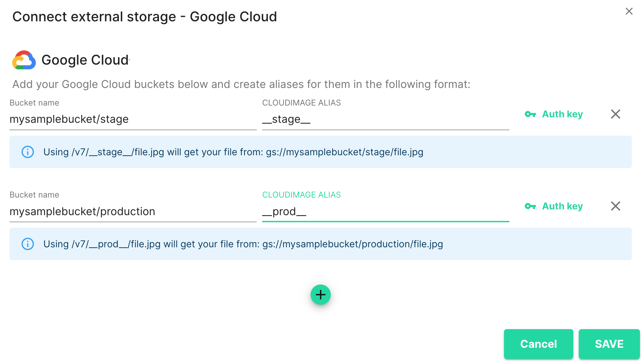The height and width of the screenshot is (364, 642).
Task: Open Auth key text link for stage bucket
Action: (562, 114)
